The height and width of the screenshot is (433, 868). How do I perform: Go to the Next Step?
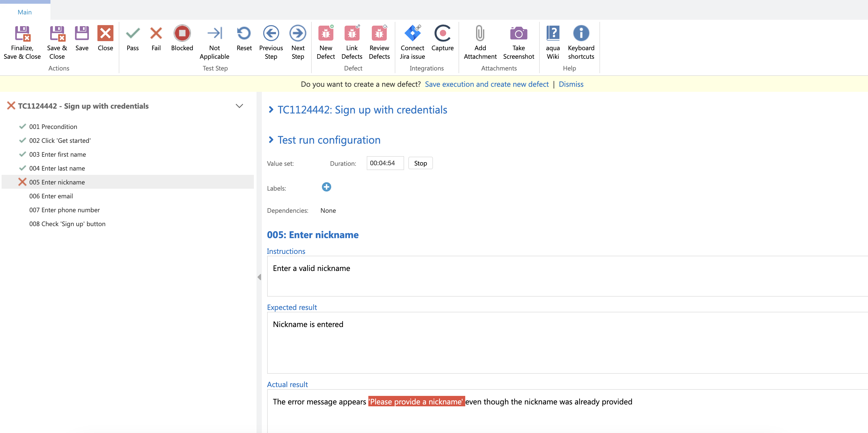tap(298, 33)
